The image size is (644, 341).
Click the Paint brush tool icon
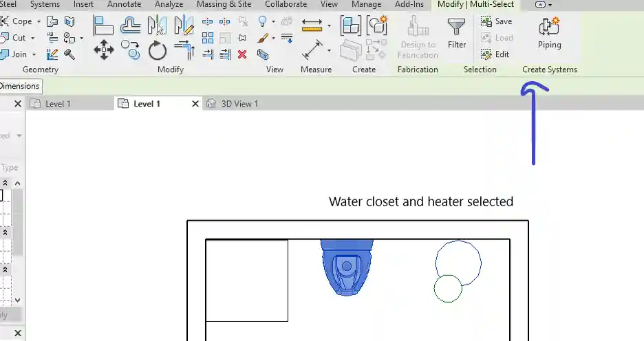click(262, 38)
